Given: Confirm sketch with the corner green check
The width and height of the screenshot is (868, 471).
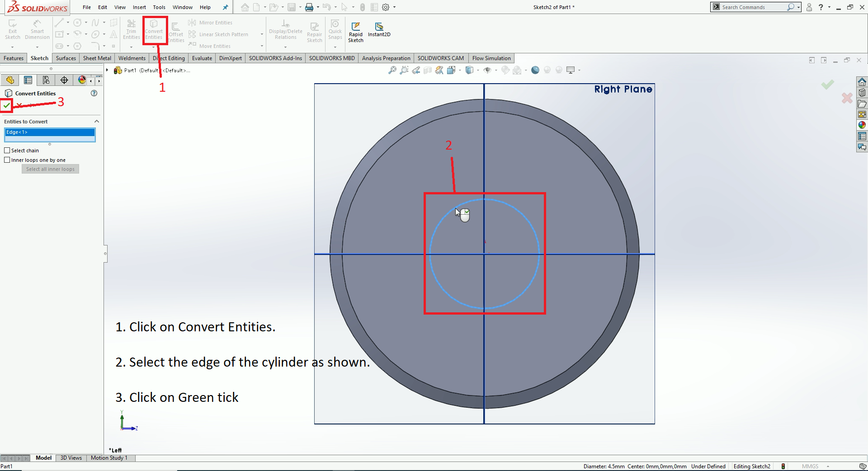Looking at the screenshot, I should [828, 85].
